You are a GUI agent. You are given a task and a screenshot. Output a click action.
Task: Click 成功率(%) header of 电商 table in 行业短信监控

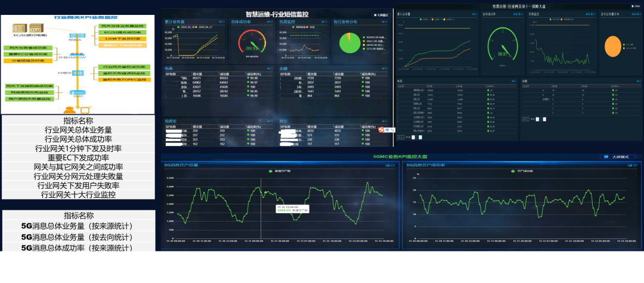click(x=253, y=74)
